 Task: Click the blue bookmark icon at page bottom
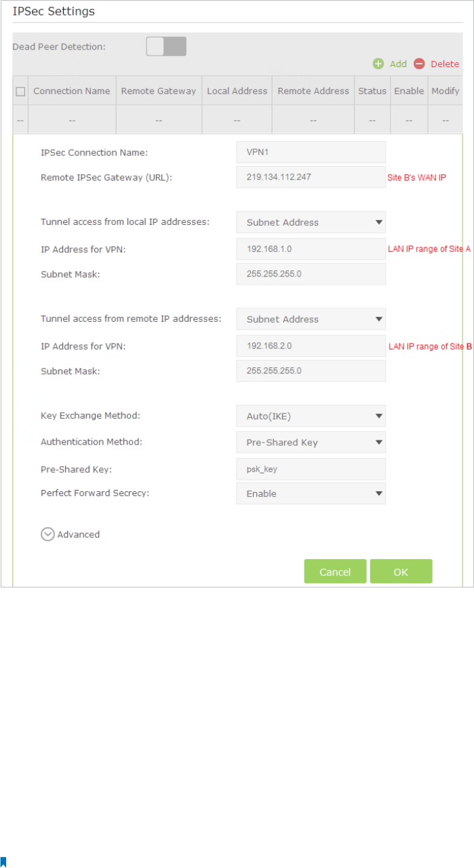tap(3, 862)
